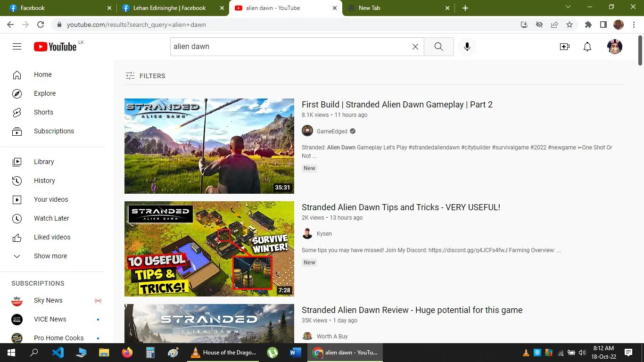Close the alien dawn YouTube tab
This screenshot has height=362, width=644.
(335, 8)
